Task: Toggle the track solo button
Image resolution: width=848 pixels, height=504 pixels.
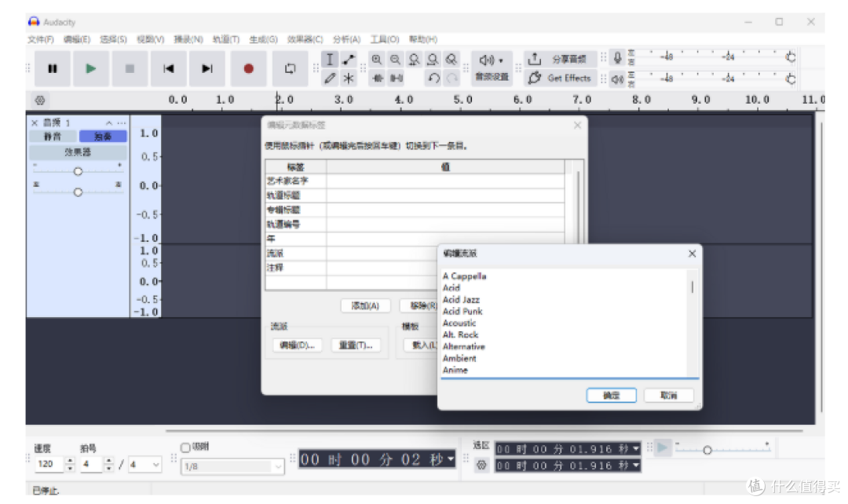Action: tap(103, 137)
